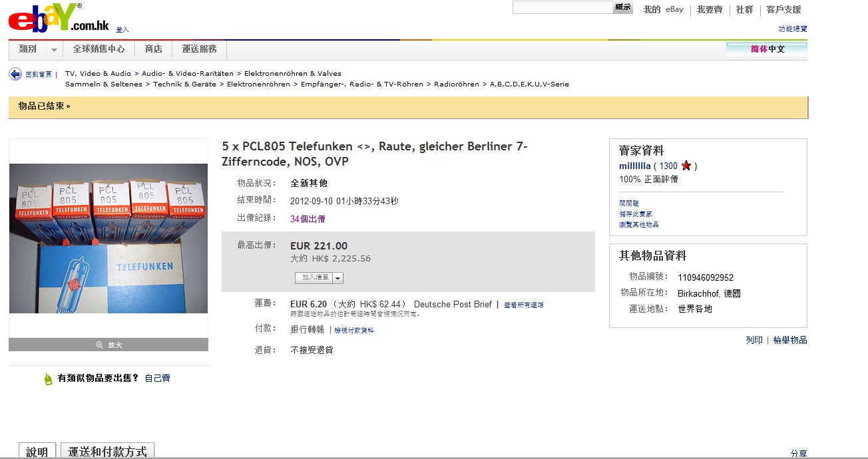Open 我的 eBay menu

point(664,9)
